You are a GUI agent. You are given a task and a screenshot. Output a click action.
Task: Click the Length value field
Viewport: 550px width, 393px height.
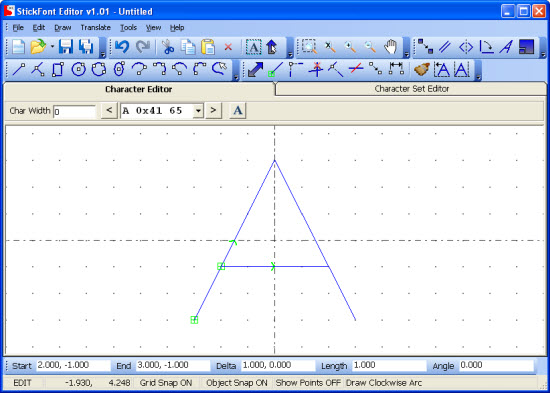389,366
